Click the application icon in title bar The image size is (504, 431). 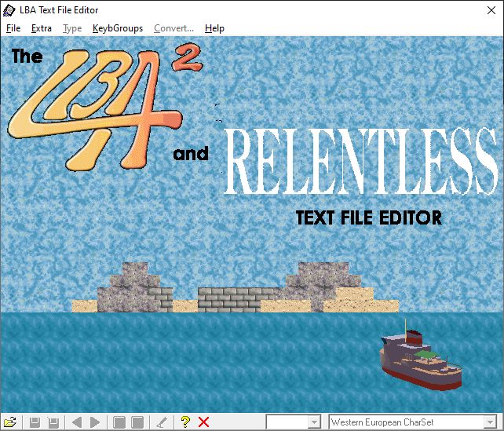[x=9, y=10]
